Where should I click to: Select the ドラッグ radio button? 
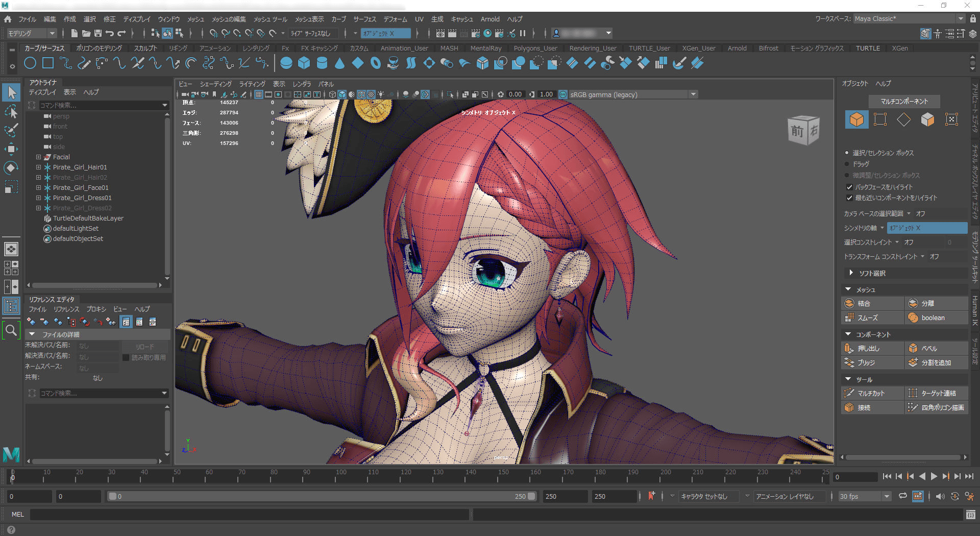pos(847,164)
